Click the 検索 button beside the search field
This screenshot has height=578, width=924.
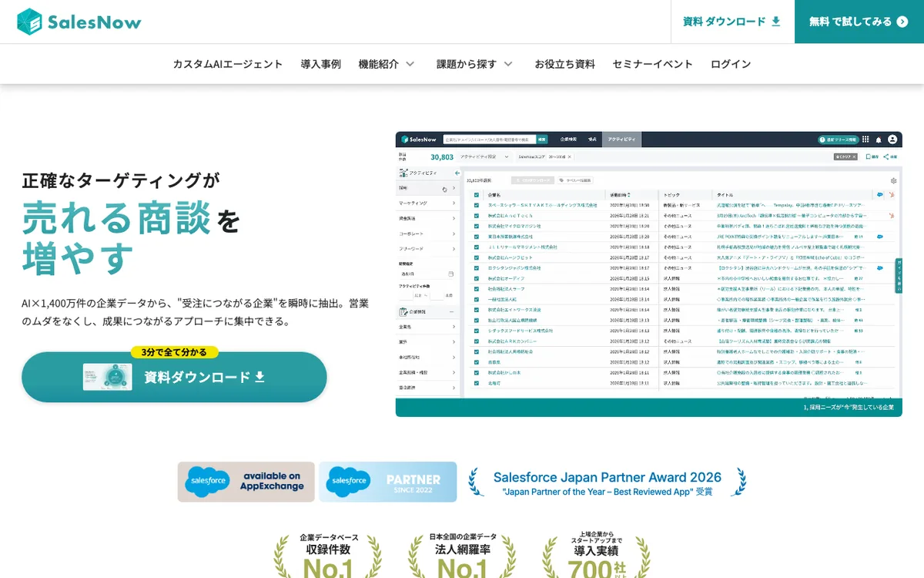[542, 139]
